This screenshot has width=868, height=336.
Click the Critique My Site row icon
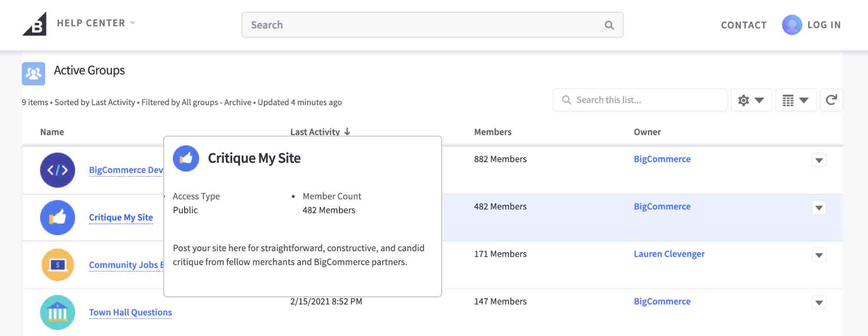(57, 217)
